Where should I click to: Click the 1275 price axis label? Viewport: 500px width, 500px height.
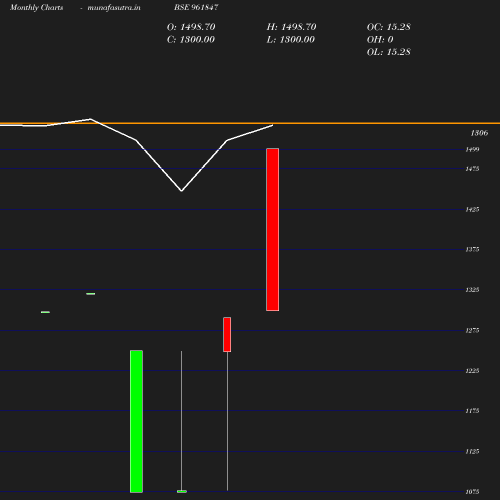pyautogui.click(x=472, y=330)
